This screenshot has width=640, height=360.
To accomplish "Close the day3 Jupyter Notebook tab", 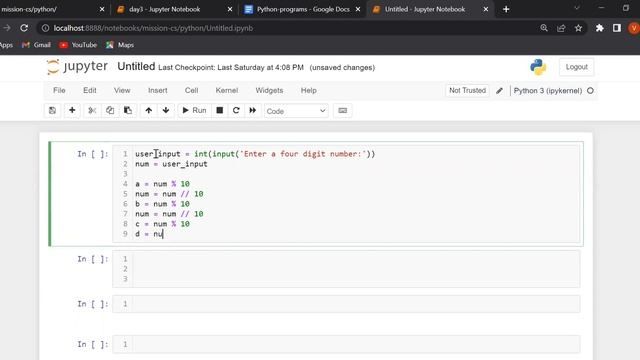I will pos(230,9).
